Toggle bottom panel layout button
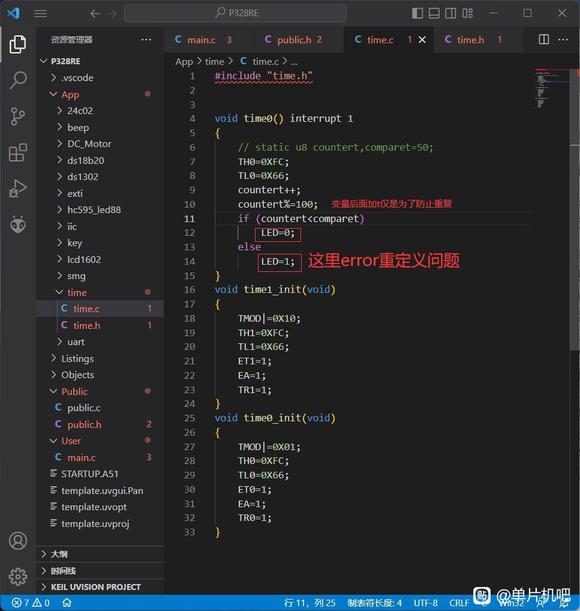Viewport: 580px width, 611px height. point(434,13)
